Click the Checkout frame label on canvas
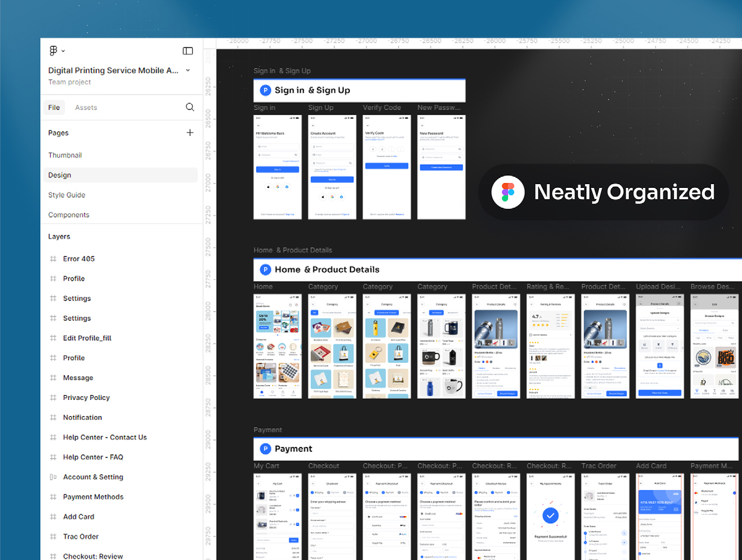This screenshot has height=560, width=742. (x=323, y=466)
